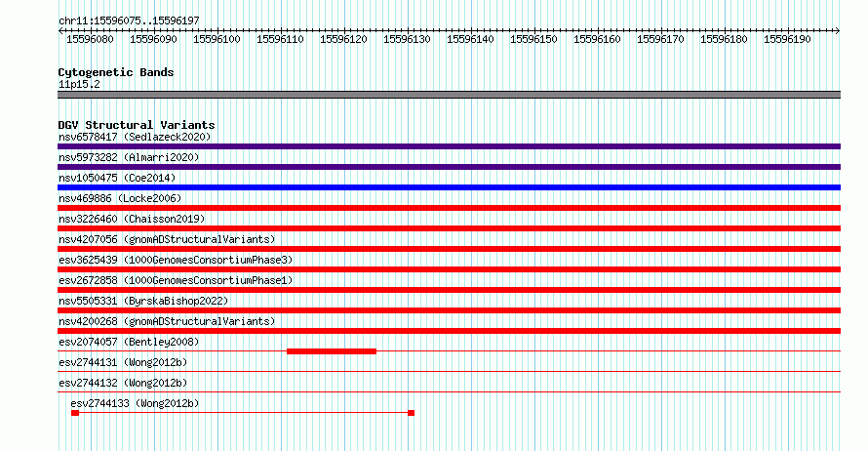Click the DGV Structural Variants track title
The image size is (868, 451).
[x=137, y=125]
